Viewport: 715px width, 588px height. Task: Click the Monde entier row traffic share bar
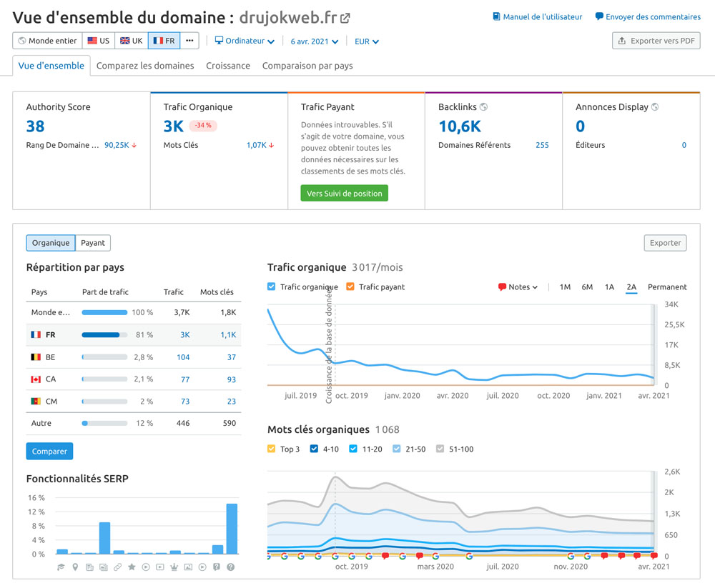coord(104,313)
